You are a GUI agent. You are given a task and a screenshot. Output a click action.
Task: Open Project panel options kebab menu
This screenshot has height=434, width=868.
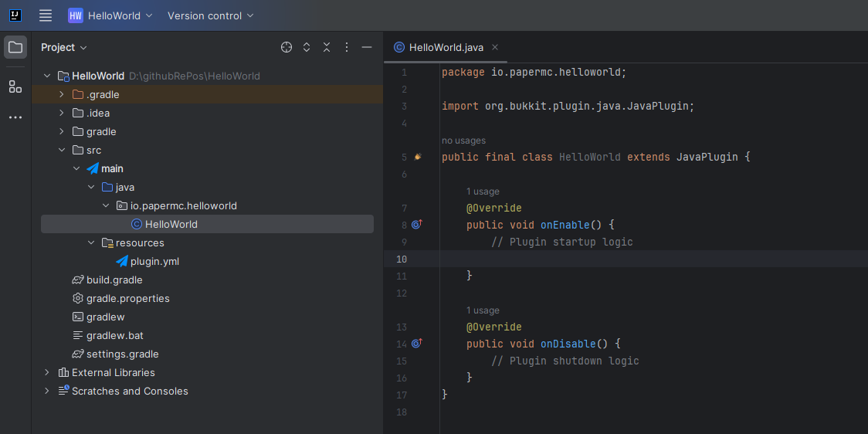point(347,47)
